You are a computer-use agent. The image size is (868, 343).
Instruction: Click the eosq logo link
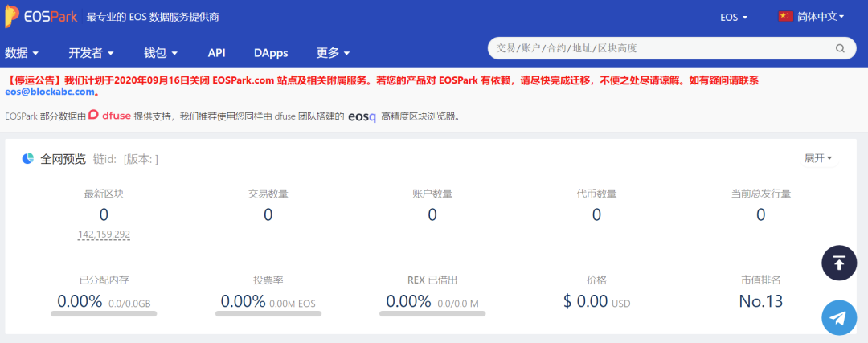[362, 116]
